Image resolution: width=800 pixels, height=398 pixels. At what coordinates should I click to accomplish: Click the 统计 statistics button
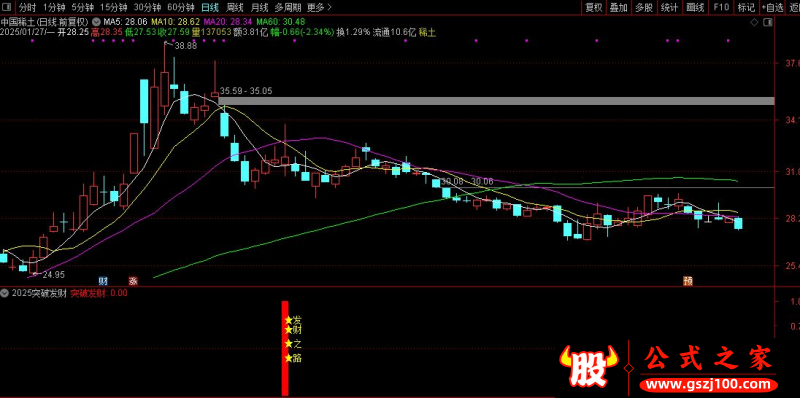pos(669,7)
